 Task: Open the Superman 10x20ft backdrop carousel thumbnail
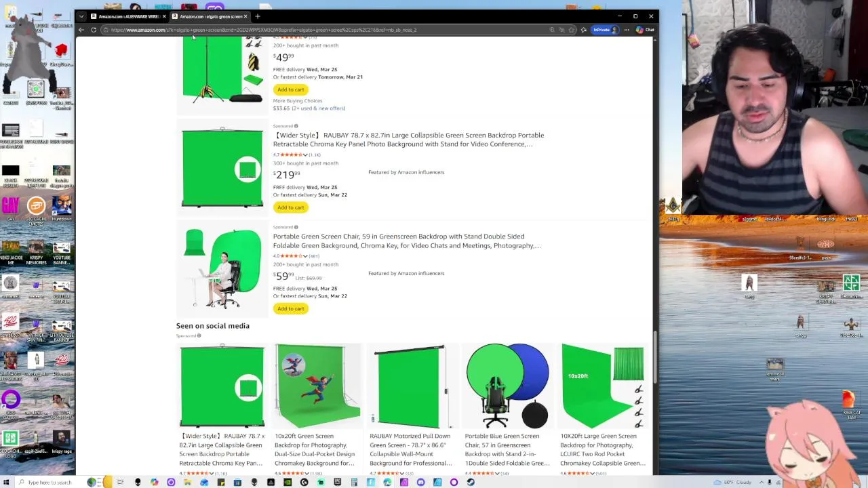(x=317, y=386)
